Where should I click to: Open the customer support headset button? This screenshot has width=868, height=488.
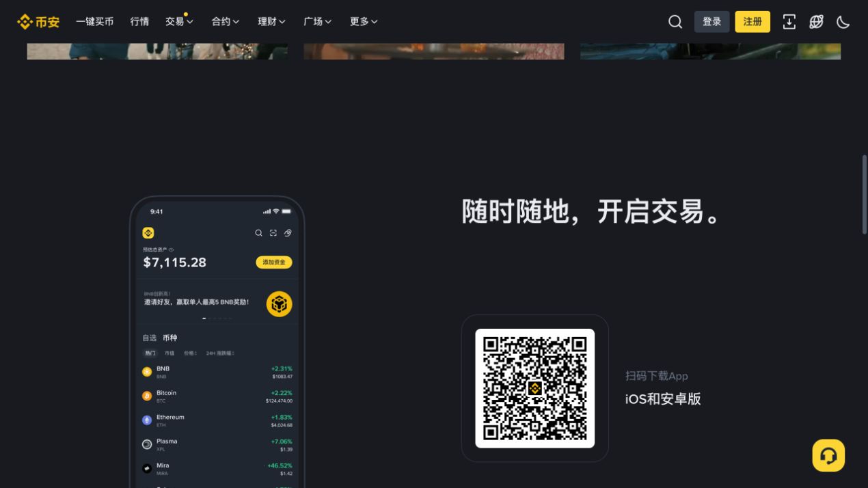point(828,455)
